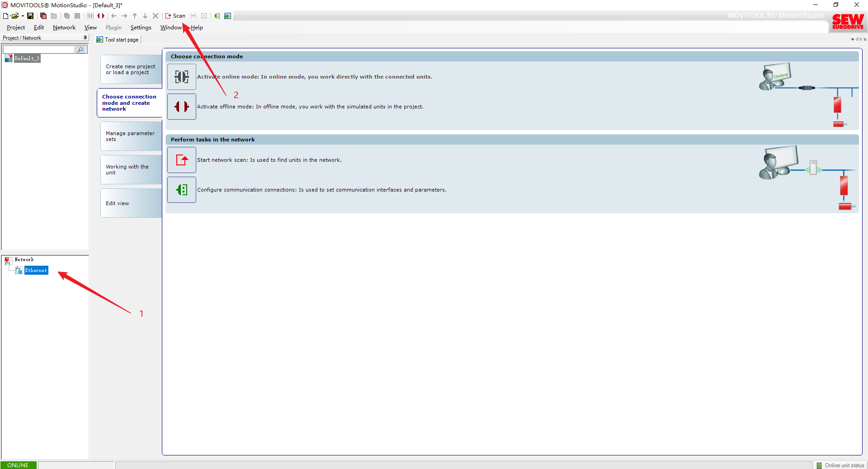
Task: Click the search field in the Project panel
Action: pos(39,50)
